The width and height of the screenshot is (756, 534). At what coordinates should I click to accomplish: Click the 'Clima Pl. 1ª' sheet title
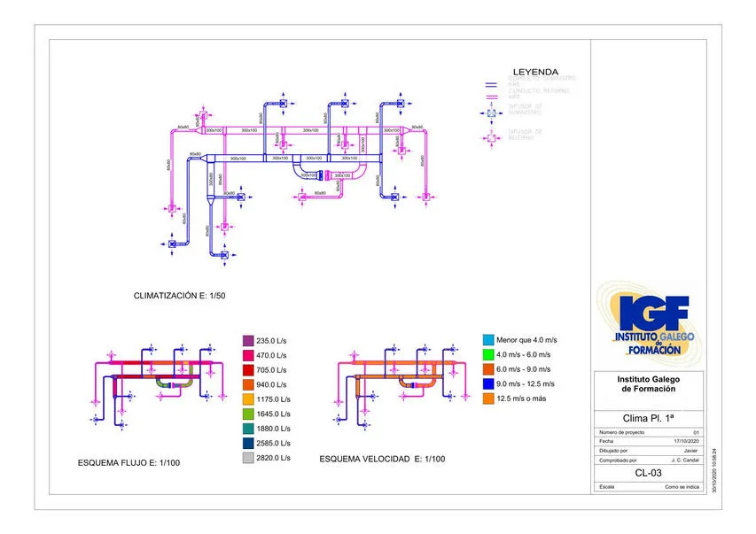click(x=649, y=418)
